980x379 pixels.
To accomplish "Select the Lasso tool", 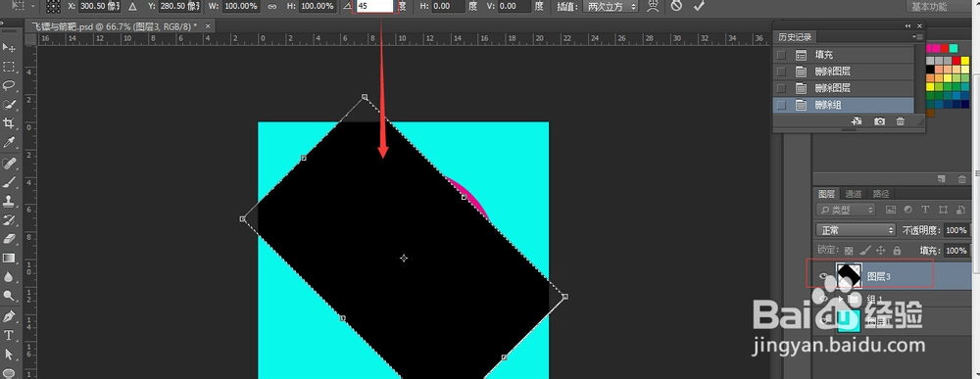I will (x=10, y=85).
